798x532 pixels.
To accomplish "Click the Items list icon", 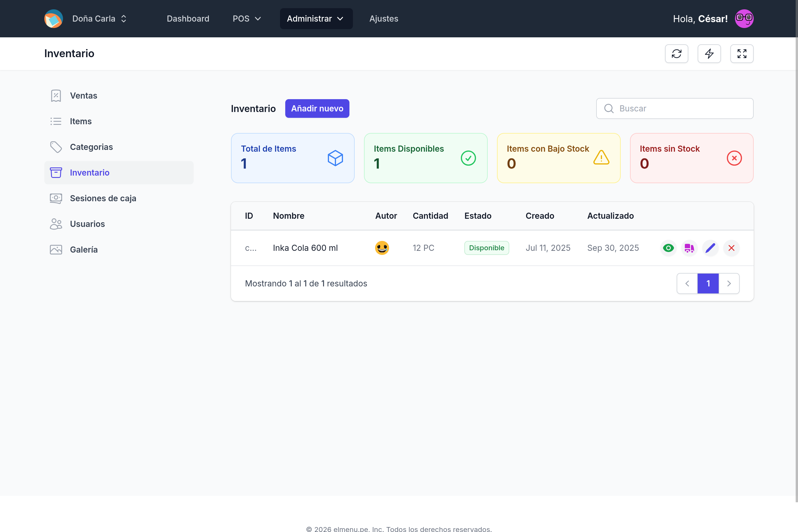I will 56,121.
